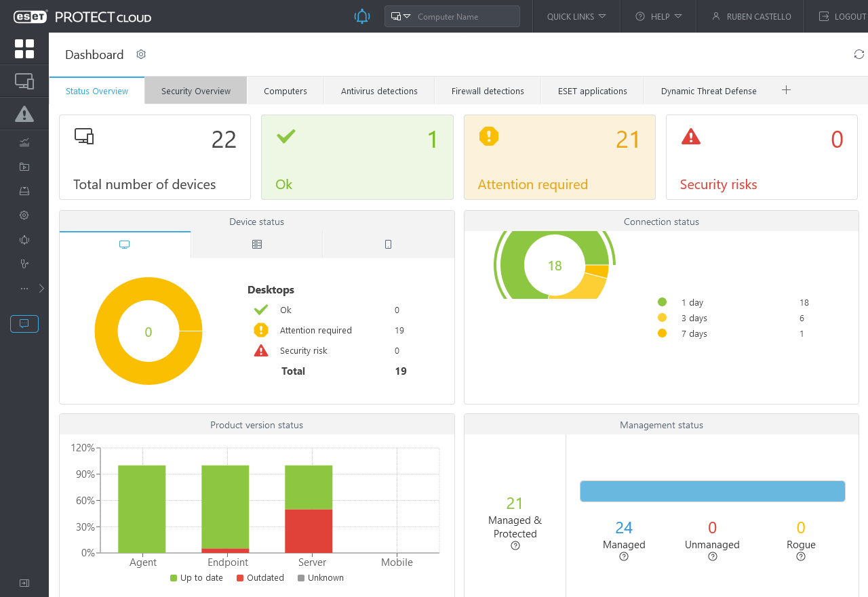Viewport: 868px width, 597px height.
Task: Open the Quick Links dropdown
Action: coord(576,16)
